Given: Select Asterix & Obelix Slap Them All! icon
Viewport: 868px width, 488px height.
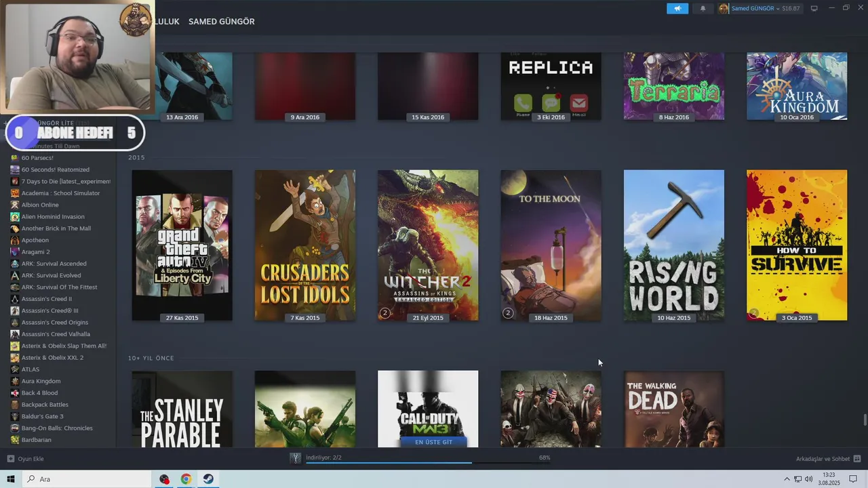Looking at the screenshot, I should (x=15, y=346).
